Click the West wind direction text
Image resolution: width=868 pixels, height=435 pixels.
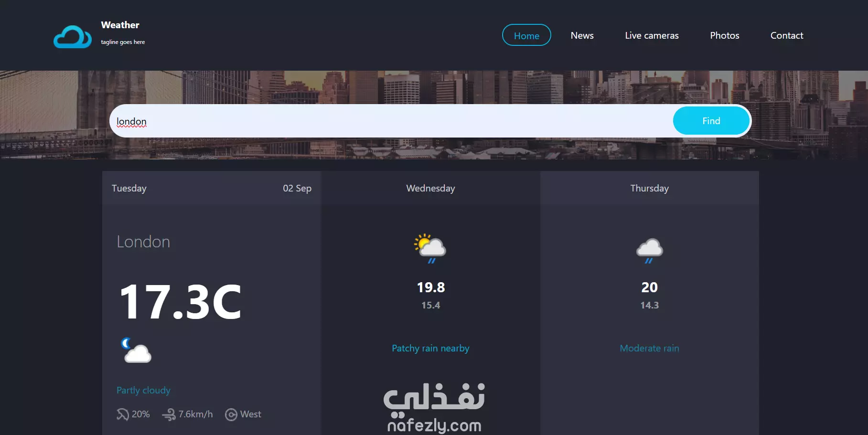tap(250, 414)
